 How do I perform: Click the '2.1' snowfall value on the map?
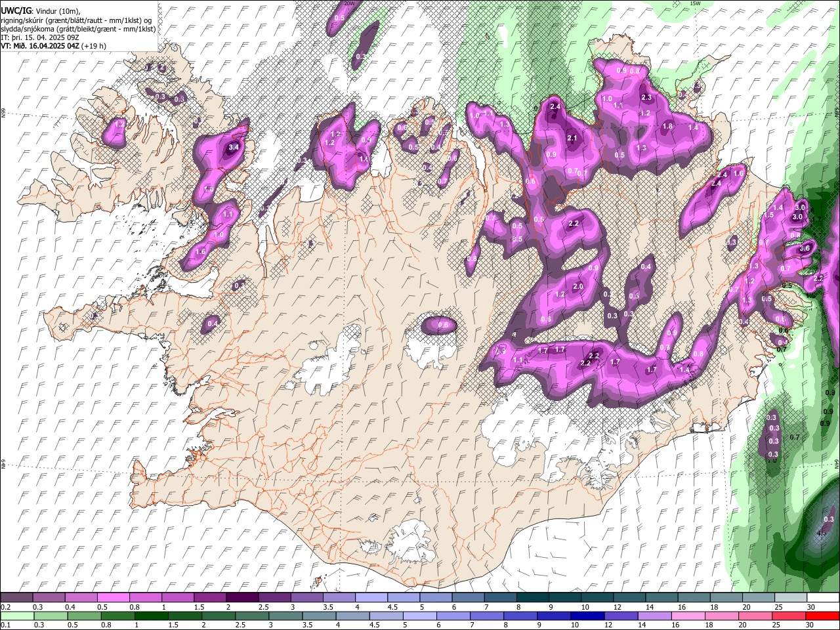(x=572, y=138)
